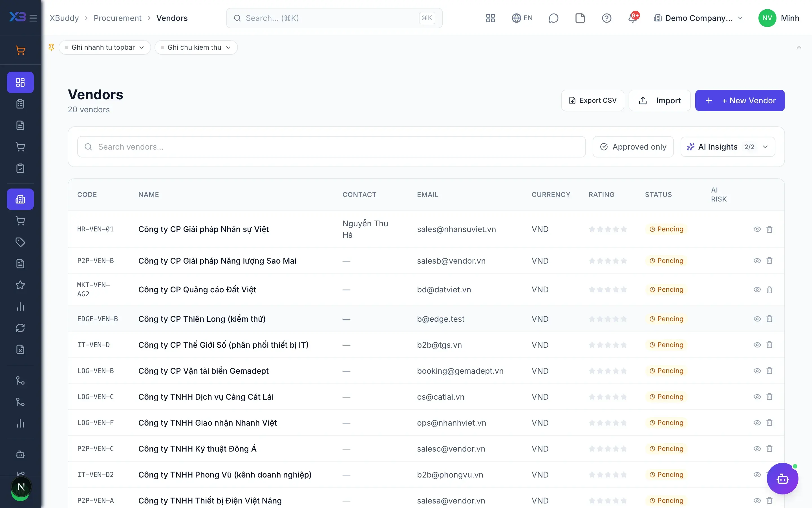812x508 pixels.
Task: Delete vendor LOG-VEN-B with trash icon
Action: (x=769, y=371)
